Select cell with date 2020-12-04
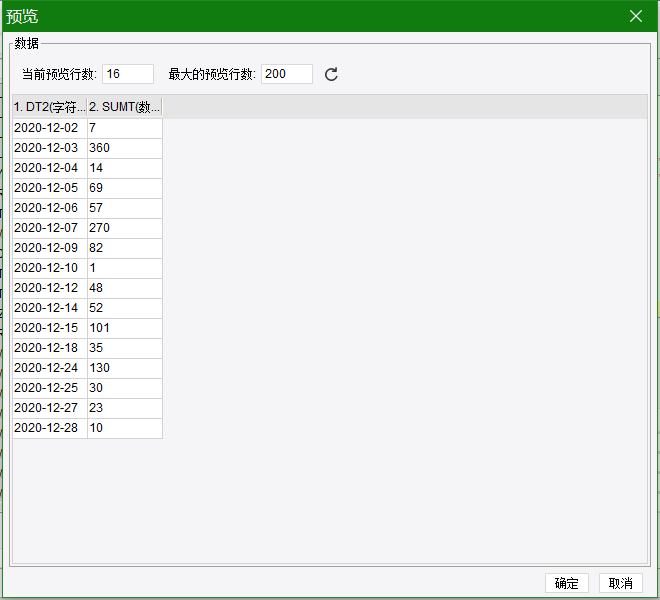 pyautogui.click(x=50, y=168)
